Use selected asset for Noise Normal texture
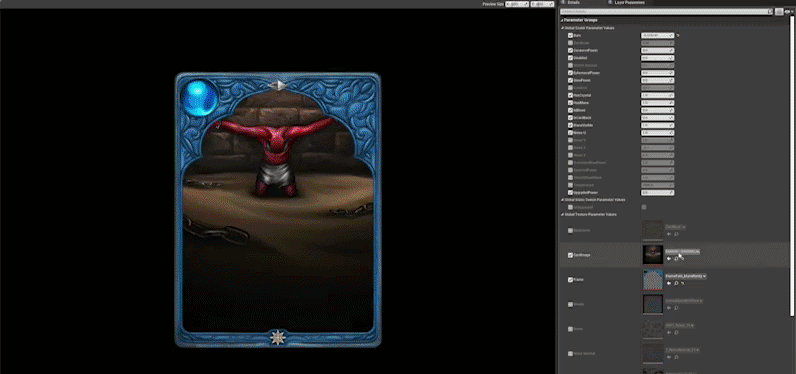Screen dimensions: 796x374 (669, 357)
